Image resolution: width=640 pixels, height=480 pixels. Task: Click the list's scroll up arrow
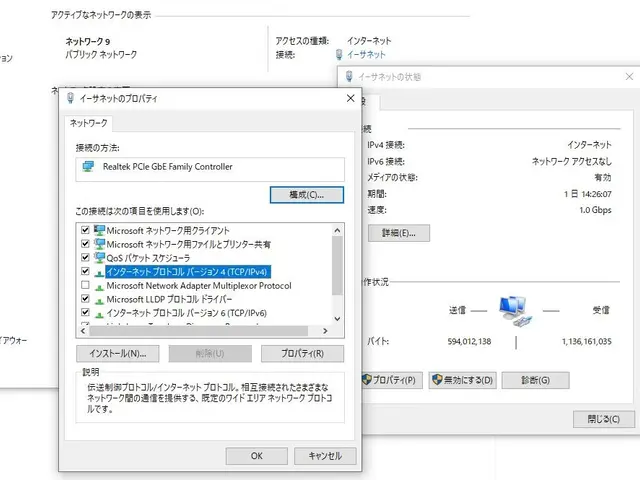tap(337, 230)
